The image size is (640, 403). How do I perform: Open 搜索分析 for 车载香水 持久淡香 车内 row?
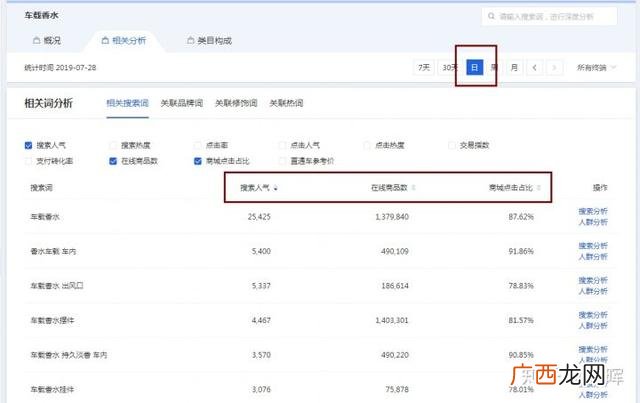pyautogui.click(x=593, y=350)
